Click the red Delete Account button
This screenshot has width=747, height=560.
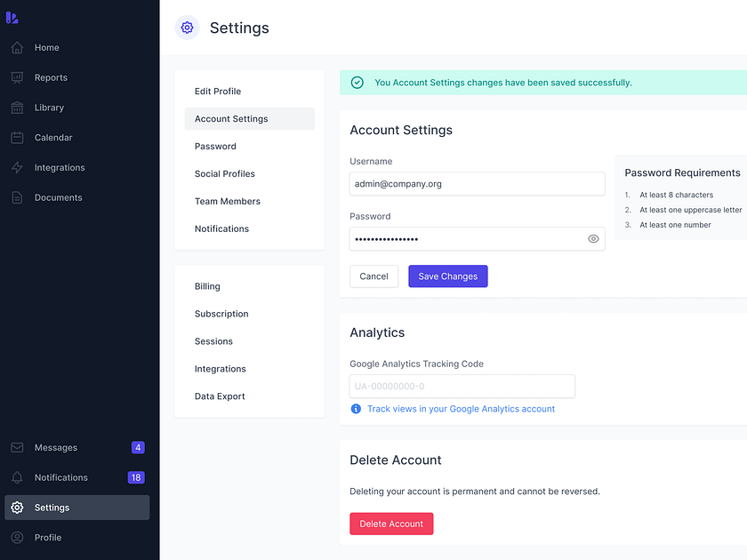[x=391, y=524]
